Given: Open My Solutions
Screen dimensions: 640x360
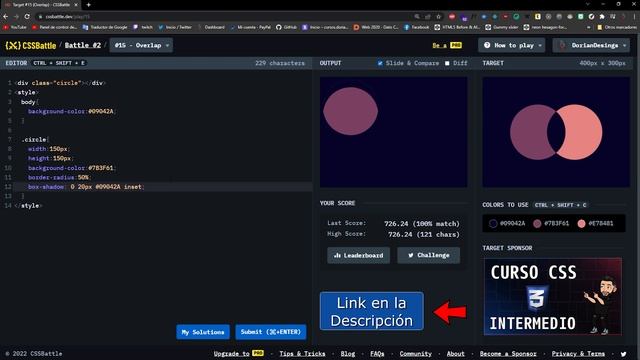Looking at the screenshot, I should (203, 332).
